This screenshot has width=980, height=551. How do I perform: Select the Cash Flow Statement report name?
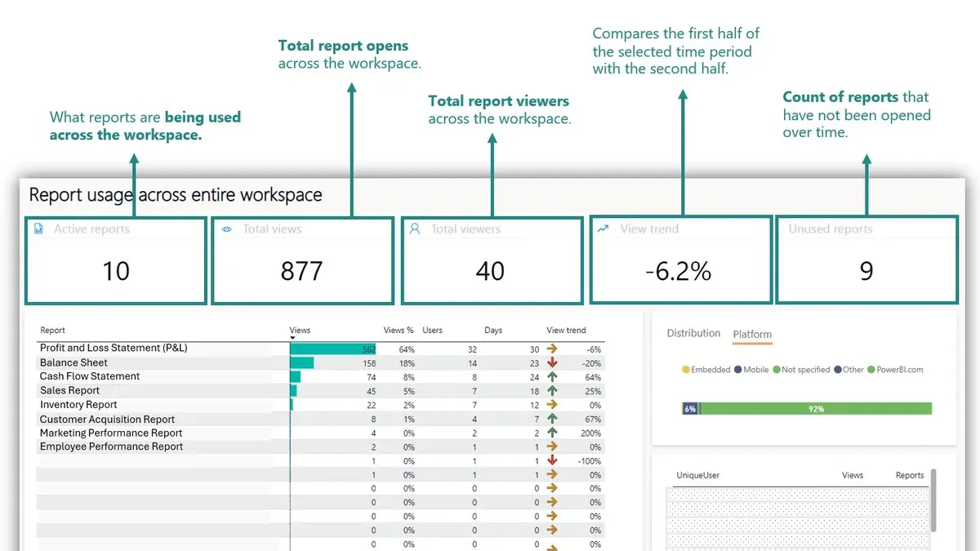90,376
